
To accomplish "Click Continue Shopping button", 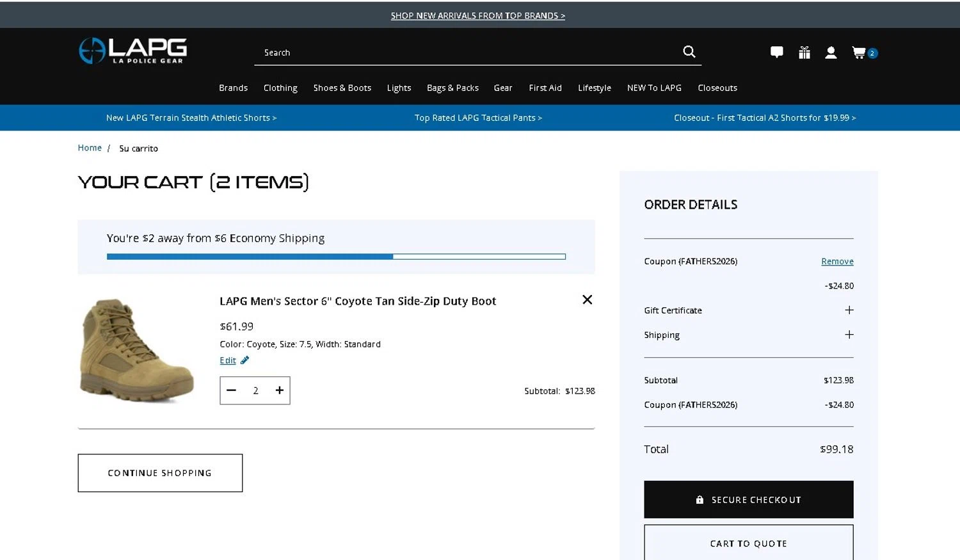I will [x=160, y=473].
